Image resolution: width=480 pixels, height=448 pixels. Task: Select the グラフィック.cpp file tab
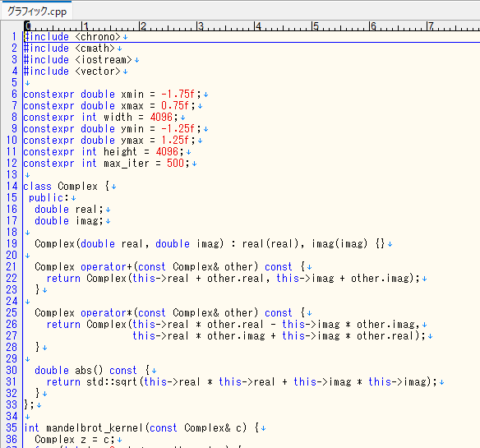point(36,12)
